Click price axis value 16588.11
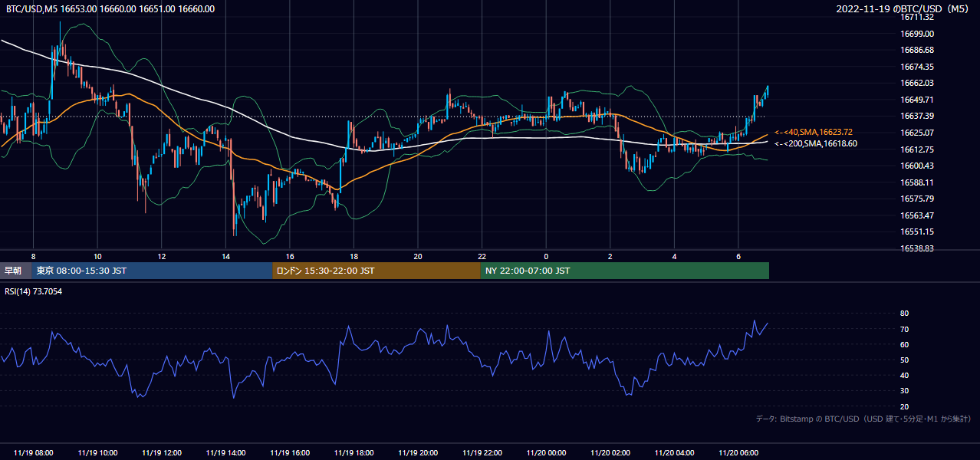 coord(917,182)
